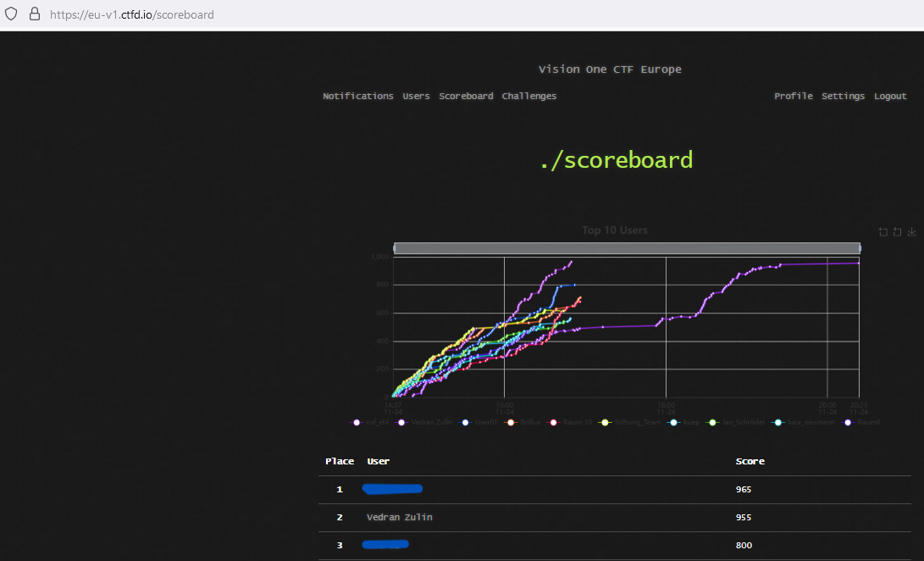Reset the chart zoom using reset icon
The width and height of the screenshot is (924, 561).
click(x=897, y=231)
